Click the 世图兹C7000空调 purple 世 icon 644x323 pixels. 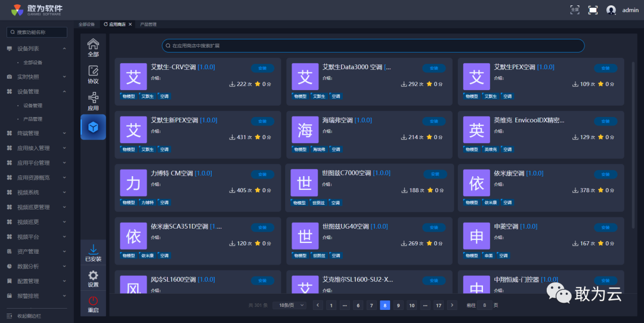point(304,183)
